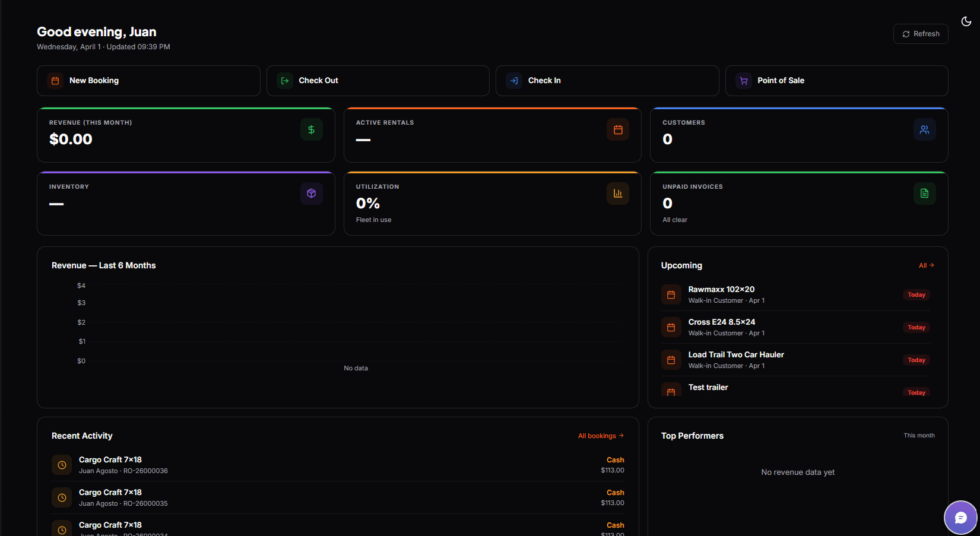Toggle dark mode with the moon icon

(x=966, y=21)
